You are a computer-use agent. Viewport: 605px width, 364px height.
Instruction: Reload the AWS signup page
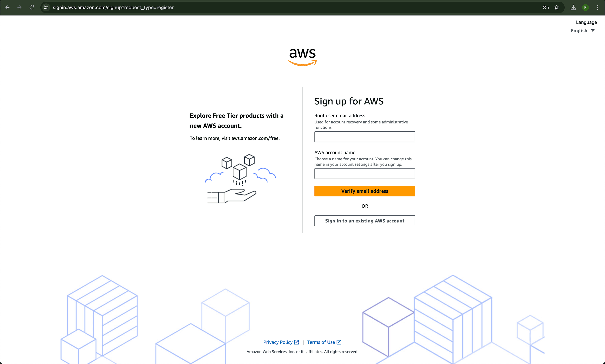click(32, 8)
